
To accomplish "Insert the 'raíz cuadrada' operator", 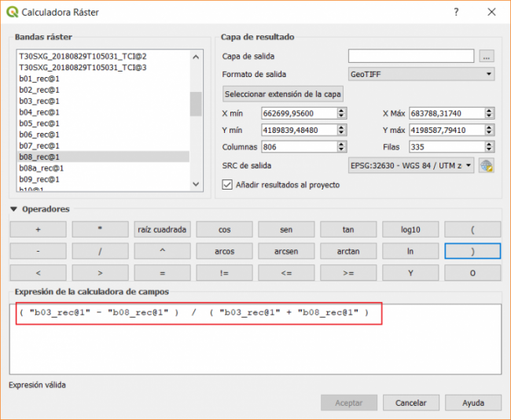I will (x=162, y=229).
